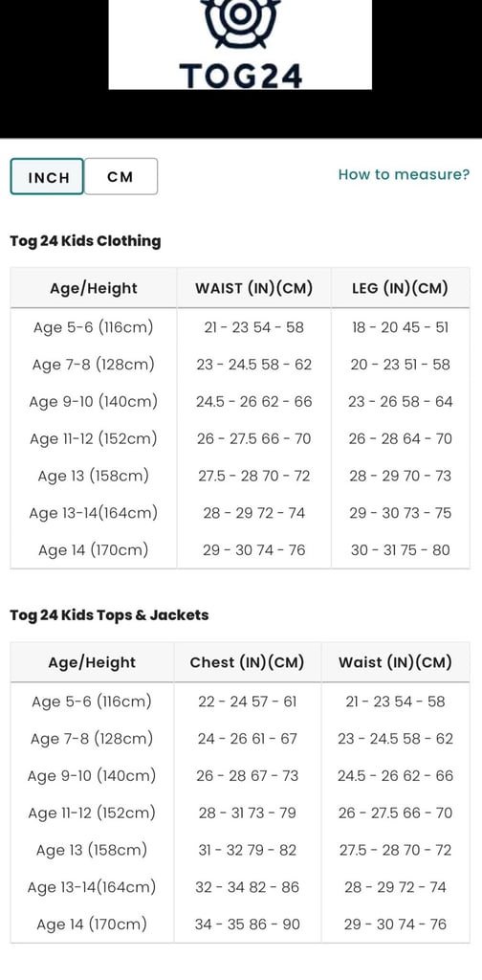The image size is (482, 980).
Task: Select the Age 5-6 (116cm) row in Kids Clothing
Action: [240, 327]
